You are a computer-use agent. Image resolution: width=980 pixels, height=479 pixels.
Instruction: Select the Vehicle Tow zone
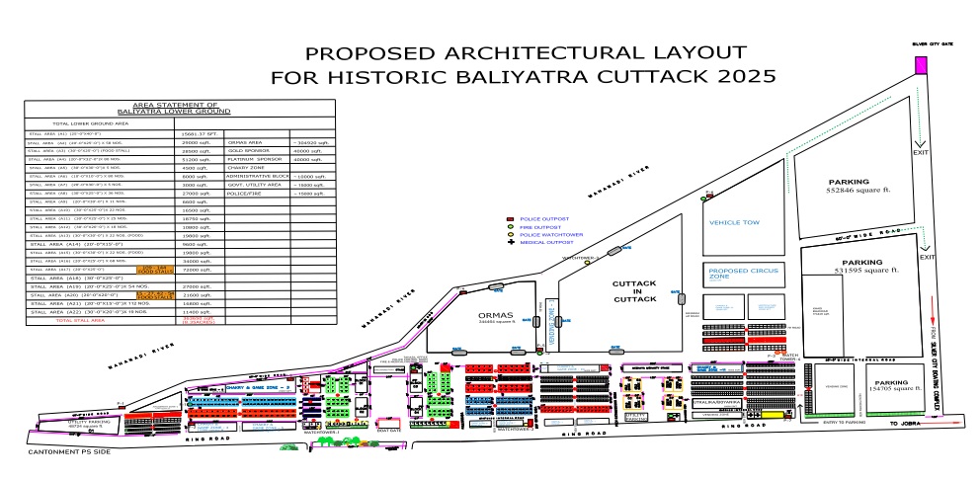(732, 223)
